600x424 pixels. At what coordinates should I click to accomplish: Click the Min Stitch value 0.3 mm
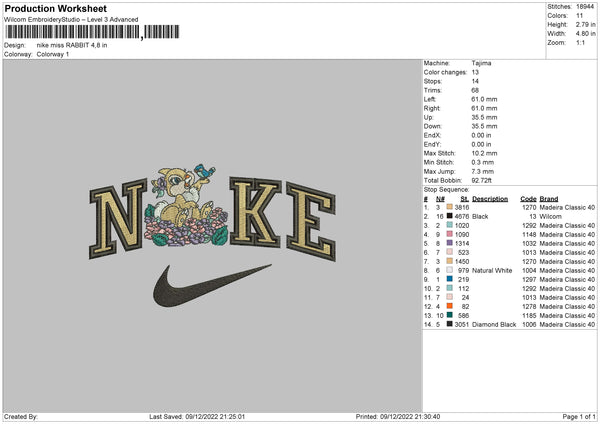pos(483,162)
